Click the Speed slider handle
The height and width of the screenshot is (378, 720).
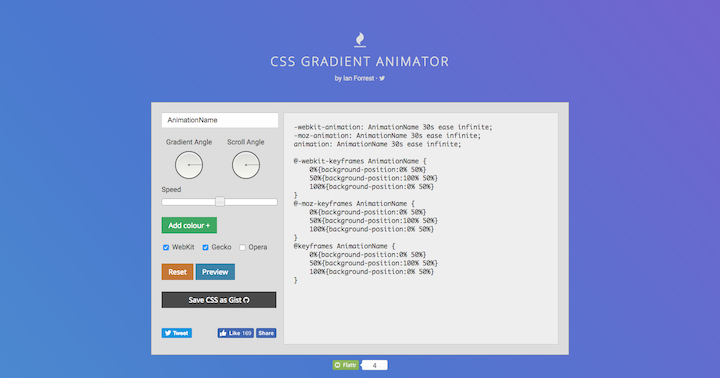220,202
